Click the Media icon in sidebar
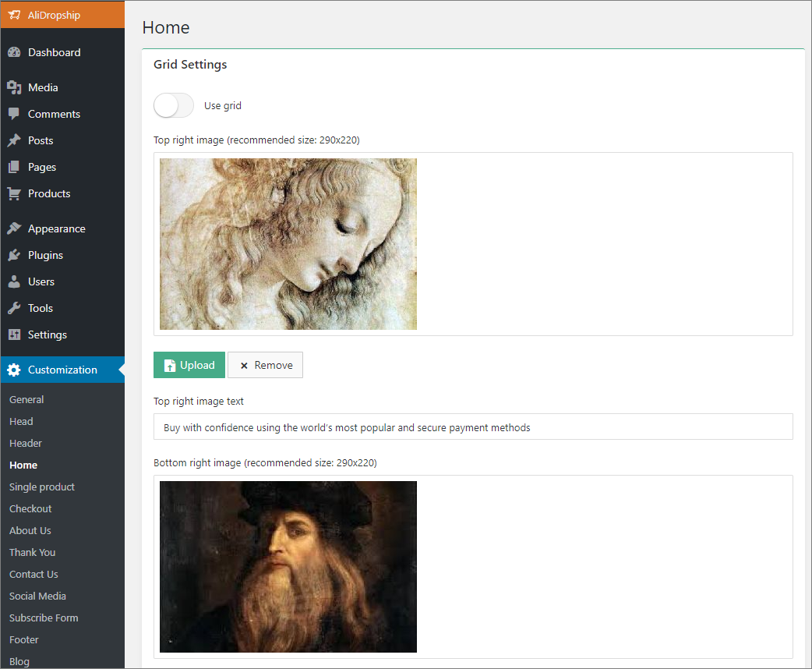 point(14,87)
